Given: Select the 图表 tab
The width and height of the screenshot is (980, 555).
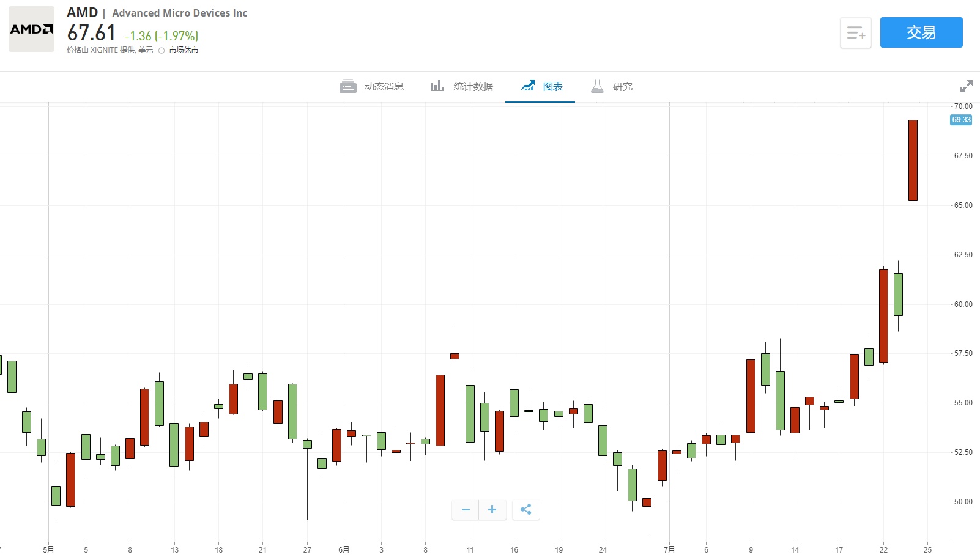Looking at the screenshot, I should click(x=552, y=87).
